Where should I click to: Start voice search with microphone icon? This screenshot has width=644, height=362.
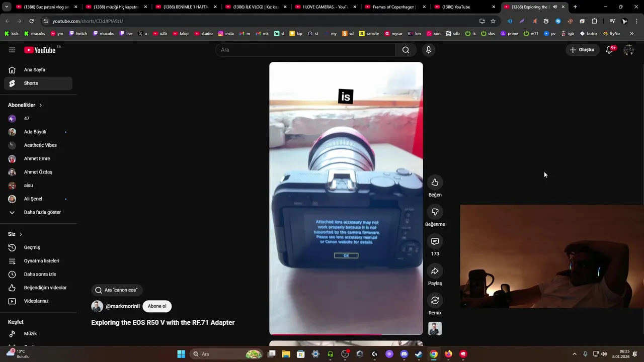(x=429, y=50)
